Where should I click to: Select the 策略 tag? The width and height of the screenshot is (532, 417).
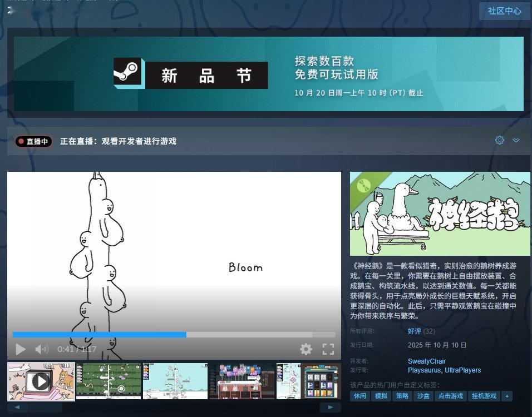(402, 396)
